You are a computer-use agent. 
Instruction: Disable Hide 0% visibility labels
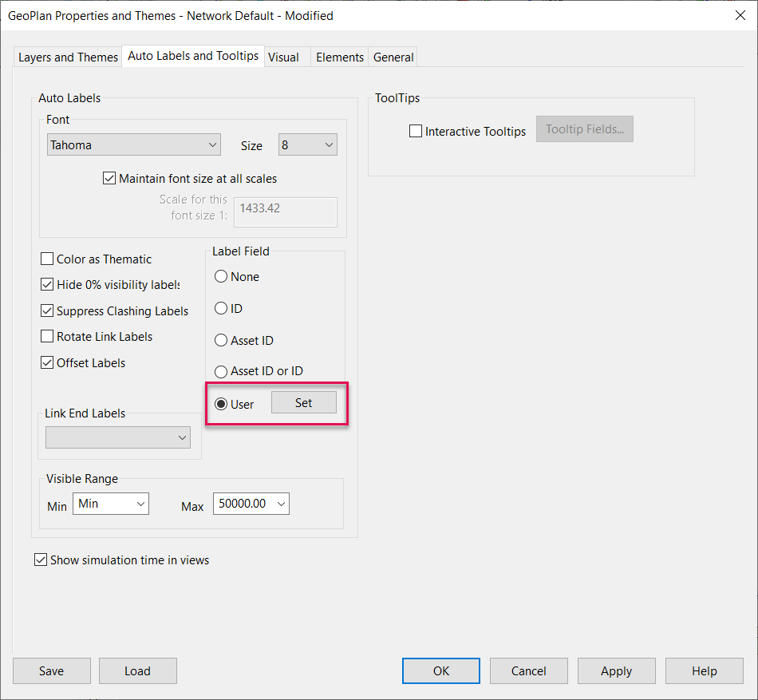pyautogui.click(x=46, y=284)
